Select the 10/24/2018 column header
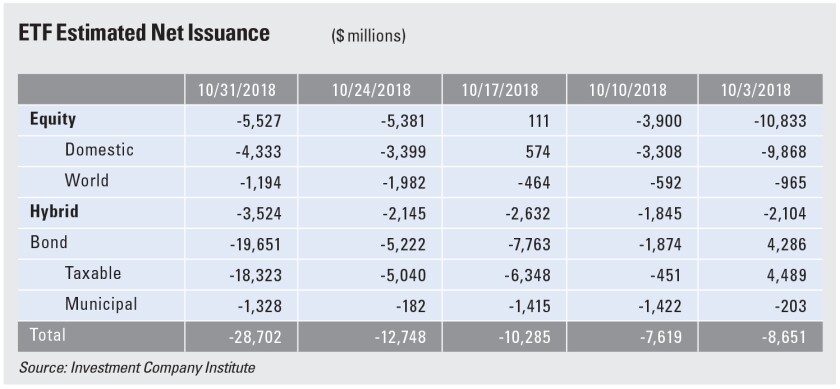The image size is (840, 389). [x=371, y=89]
